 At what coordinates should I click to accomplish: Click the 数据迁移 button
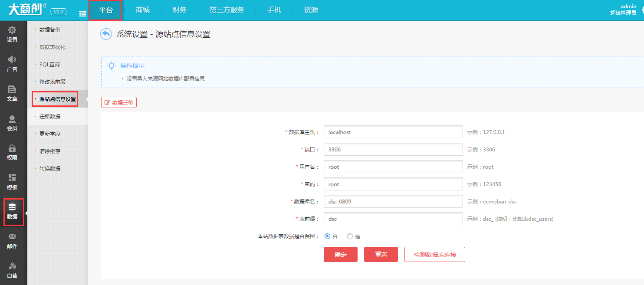click(119, 102)
